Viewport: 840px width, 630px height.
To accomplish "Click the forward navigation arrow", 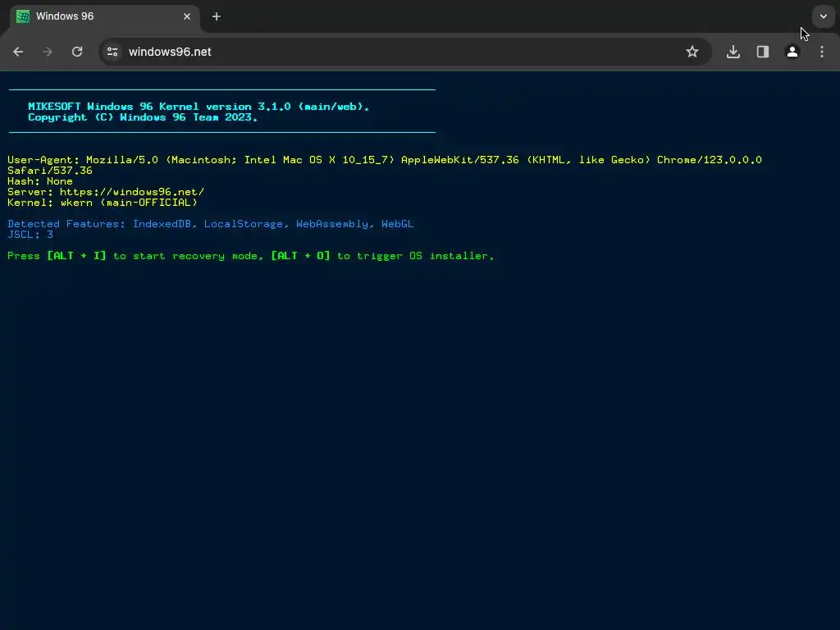I will click(x=48, y=52).
